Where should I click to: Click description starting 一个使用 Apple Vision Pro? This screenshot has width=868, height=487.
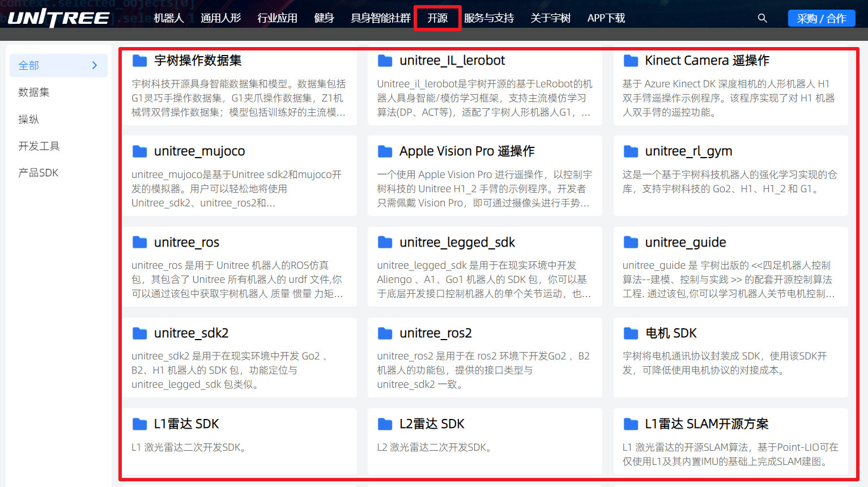(484, 189)
